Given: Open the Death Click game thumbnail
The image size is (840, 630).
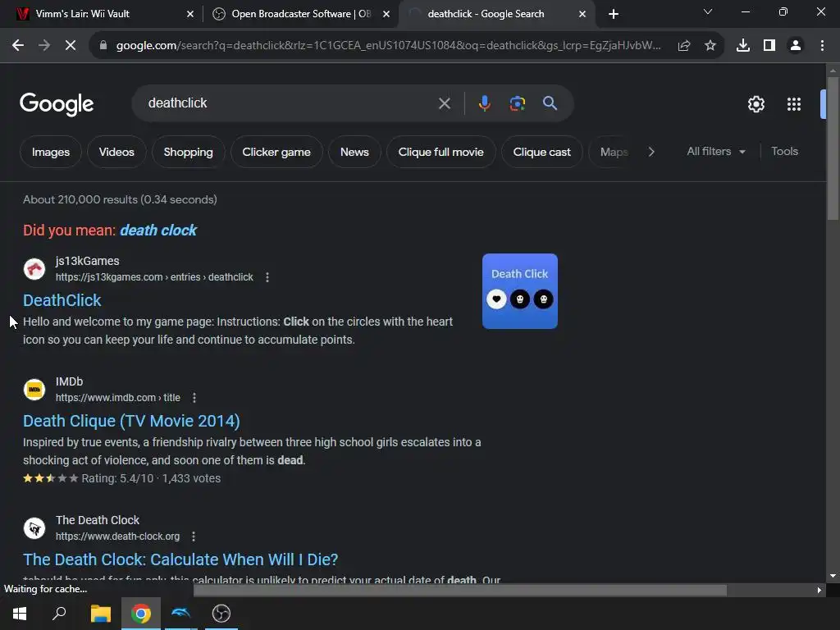Looking at the screenshot, I should (x=519, y=291).
